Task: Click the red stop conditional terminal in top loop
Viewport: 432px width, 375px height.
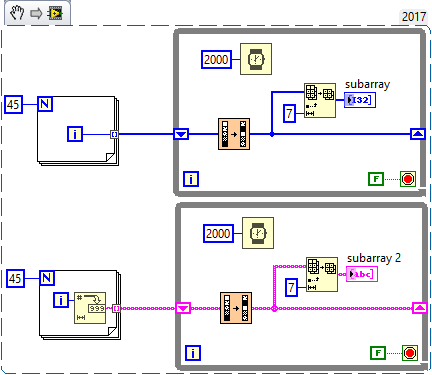Action: pyautogui.click(x=408, y=179)
